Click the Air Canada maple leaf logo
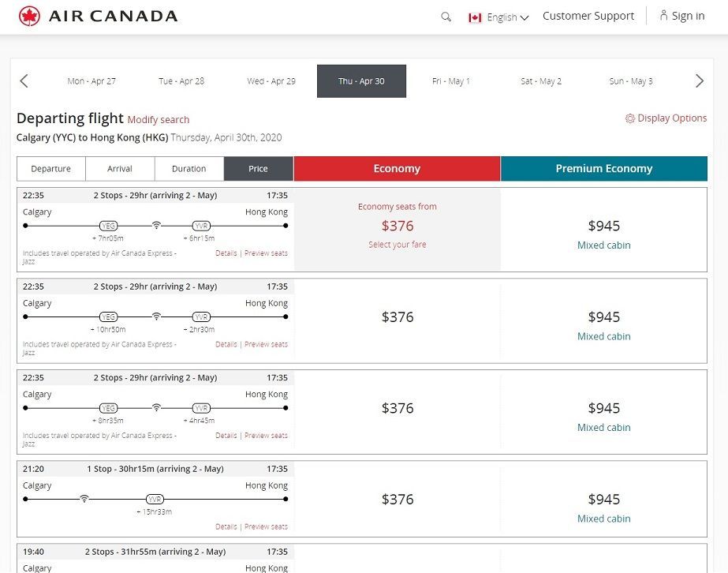 click(29, 16)
